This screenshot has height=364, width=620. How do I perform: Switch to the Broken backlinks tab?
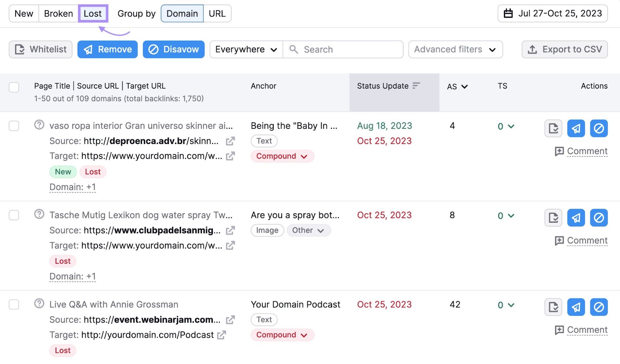58,13
